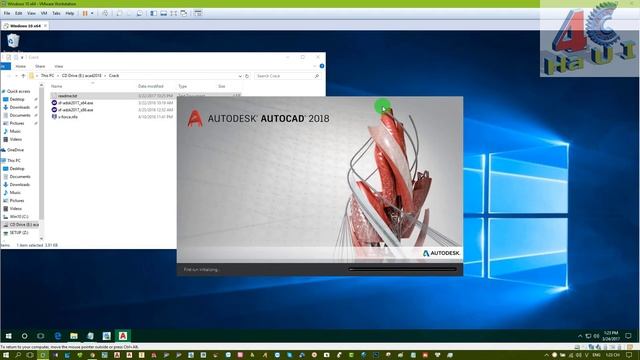Click AutoCAD splash loading progress bar
The height and width of the screenshot is (360, 640).
point(403,269)
